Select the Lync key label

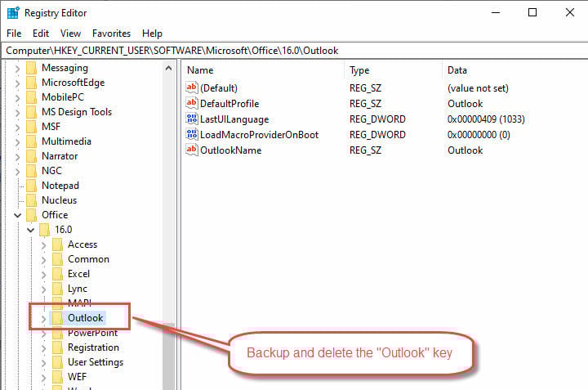pyautogui.click(x=78, y=289)
